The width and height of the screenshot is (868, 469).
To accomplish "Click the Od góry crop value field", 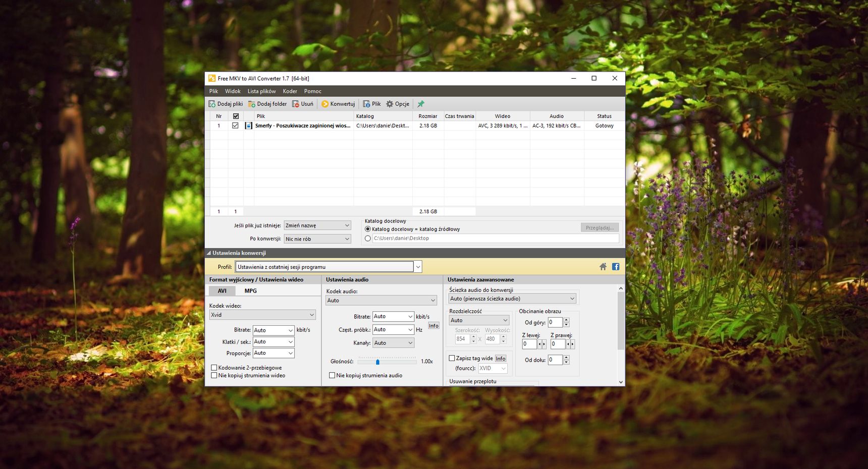I will click(555, 322).
